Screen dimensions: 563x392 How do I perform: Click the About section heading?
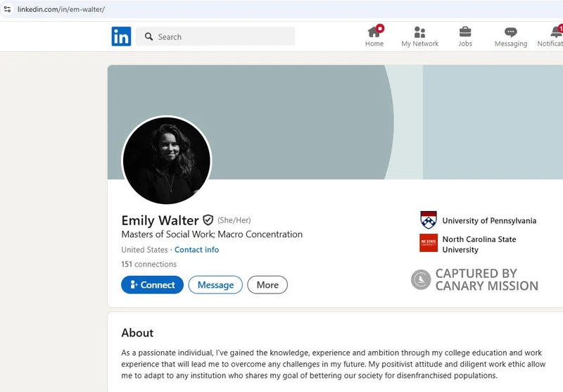[x=137, y=333]
